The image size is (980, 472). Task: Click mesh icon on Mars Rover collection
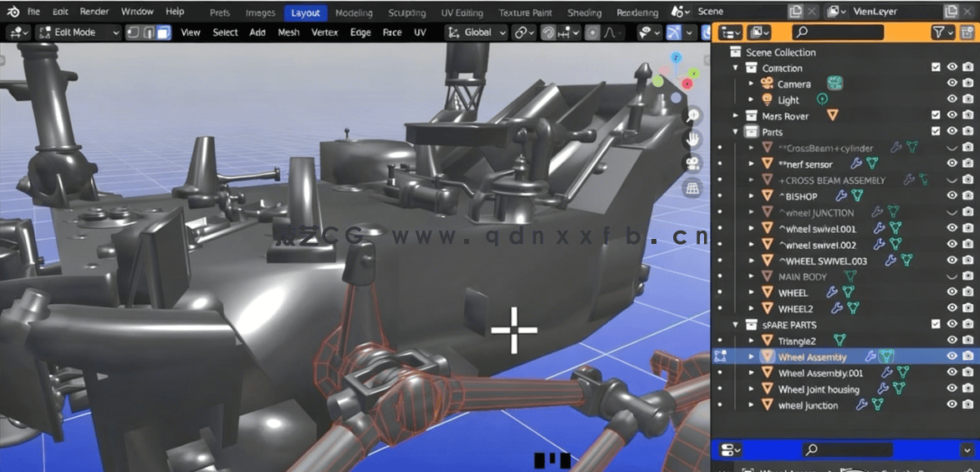pyautogui.click(x=832, y=115)
